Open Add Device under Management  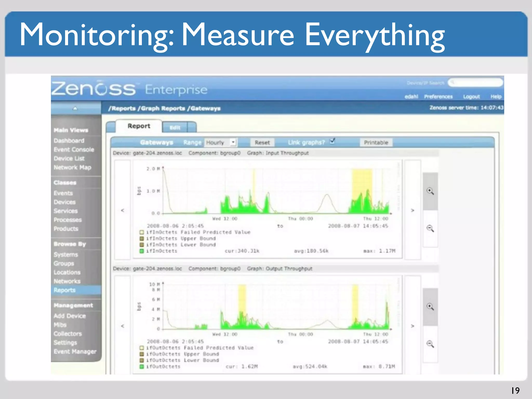pos(70,316)
